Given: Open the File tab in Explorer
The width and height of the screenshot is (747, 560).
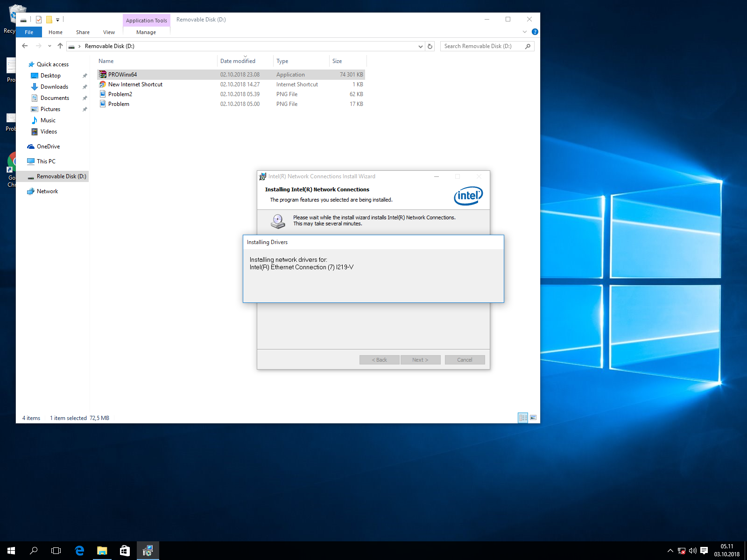Looking at the screenshot, I should (29, 32).
